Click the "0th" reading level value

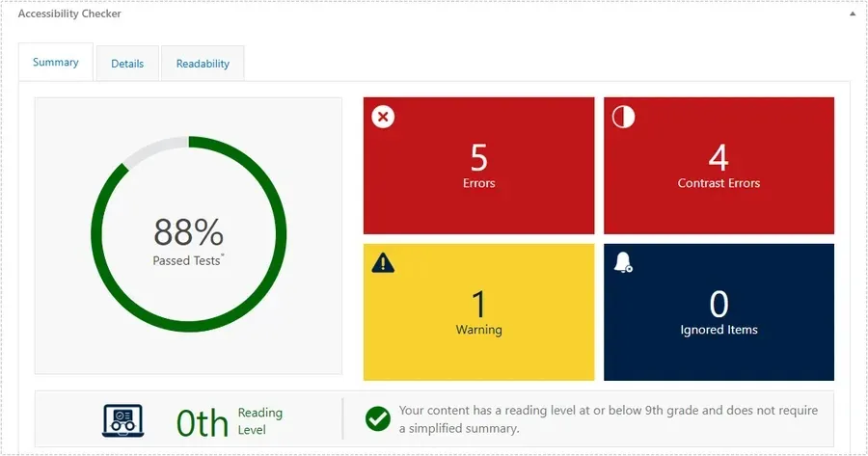click(203, 424)
